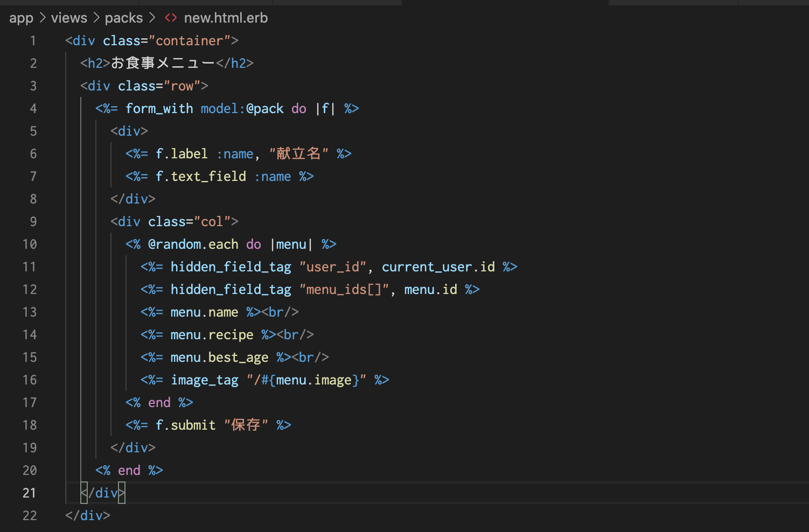Viewport: 809px width, 532px height.
Task: Click line number 21 in the gutter
Action: (30, 493)
